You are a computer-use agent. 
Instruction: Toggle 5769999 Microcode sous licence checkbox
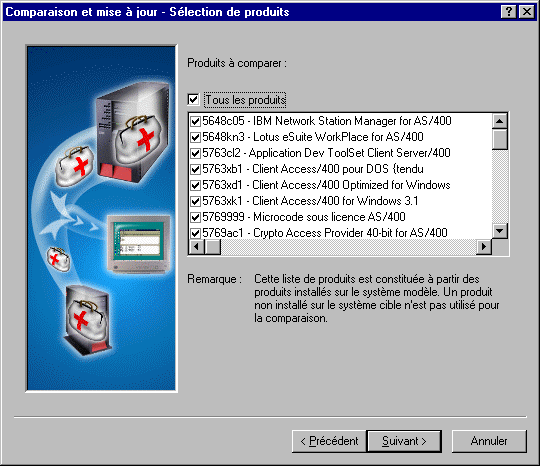point(196,217)
